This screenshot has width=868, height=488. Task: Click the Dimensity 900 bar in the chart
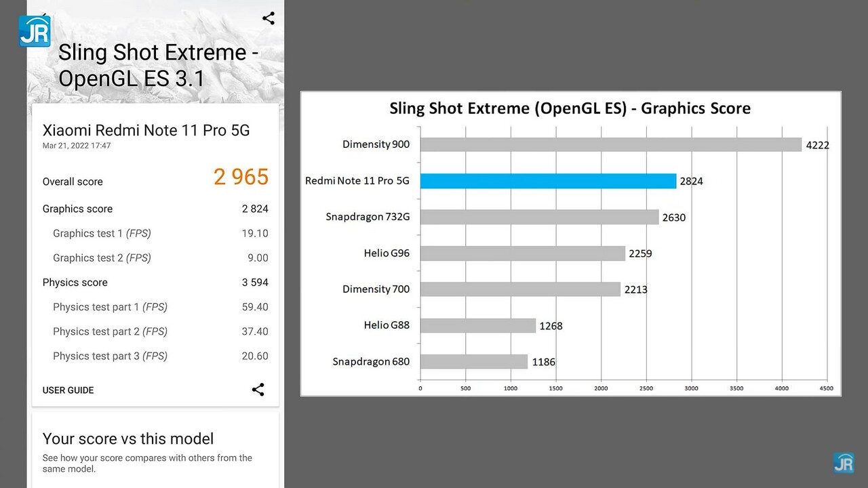click(610, 144)
